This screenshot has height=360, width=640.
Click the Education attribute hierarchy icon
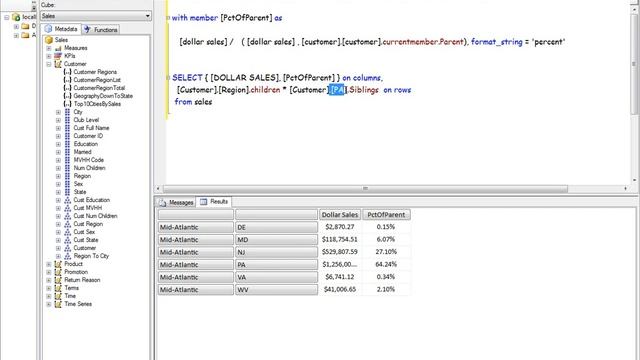point(67,144)
